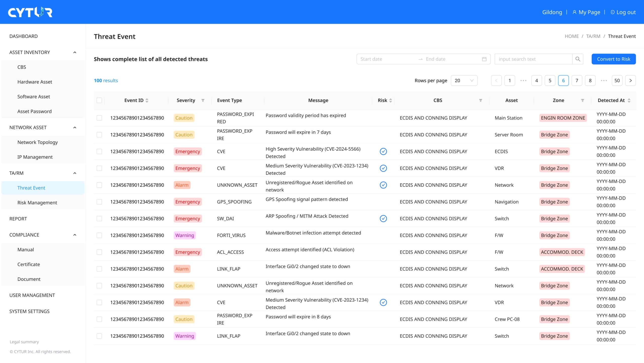Click the Convert to Risk button
The image size is (644, 363).
pyautogui.click(x=614, y=59)
